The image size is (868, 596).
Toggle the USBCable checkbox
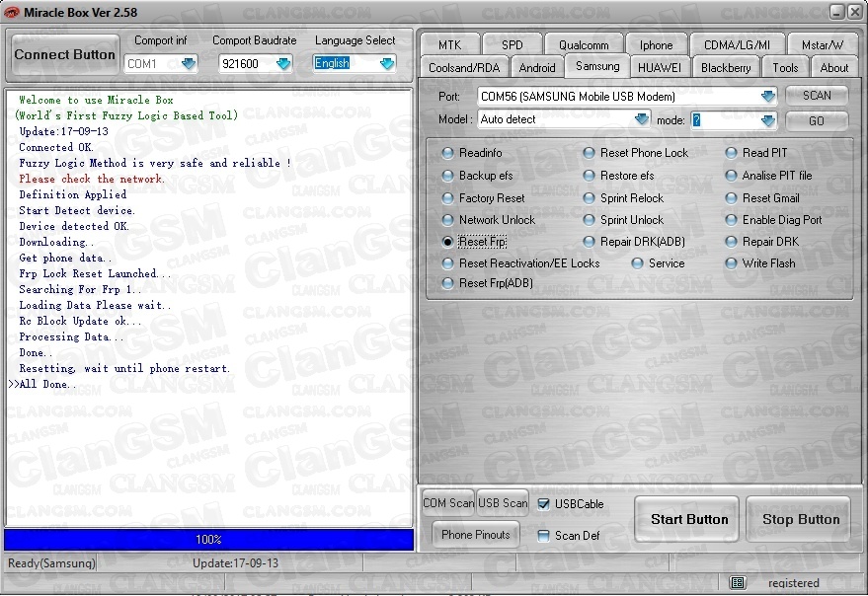click(543, 504)
